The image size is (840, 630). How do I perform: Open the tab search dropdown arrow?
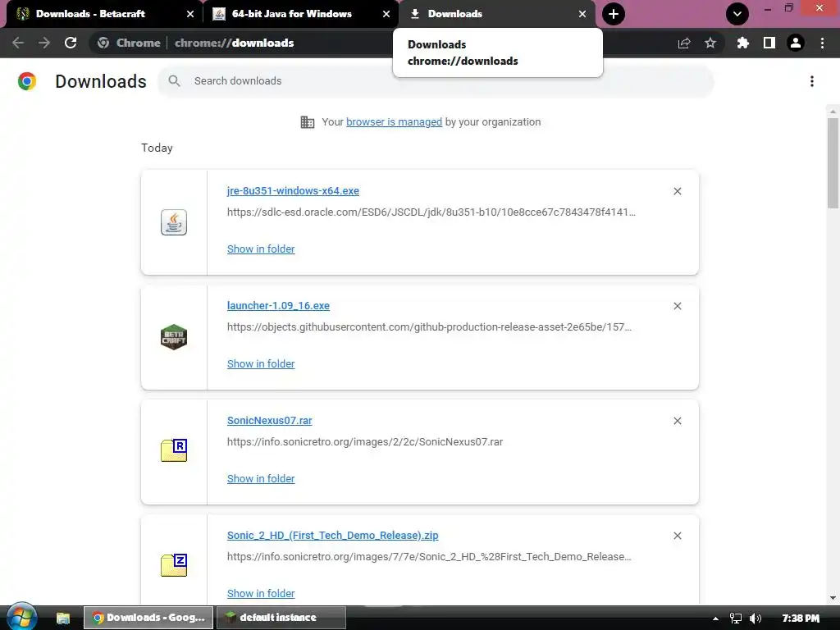(x=737, y=14)
